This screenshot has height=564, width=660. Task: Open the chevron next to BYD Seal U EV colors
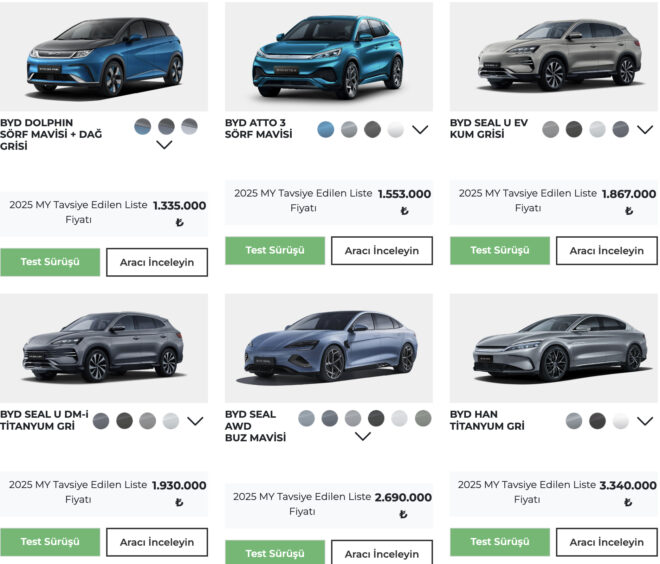(x=644, y=129)
